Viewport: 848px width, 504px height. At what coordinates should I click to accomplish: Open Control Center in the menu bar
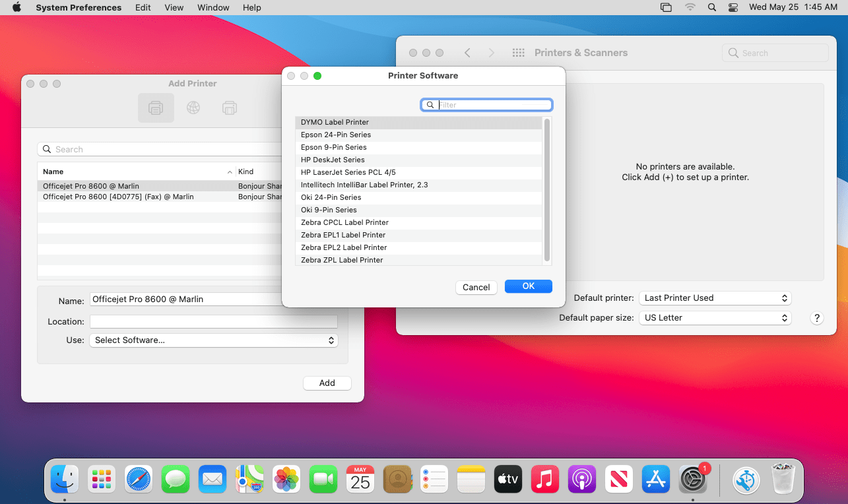click(733, 7)
